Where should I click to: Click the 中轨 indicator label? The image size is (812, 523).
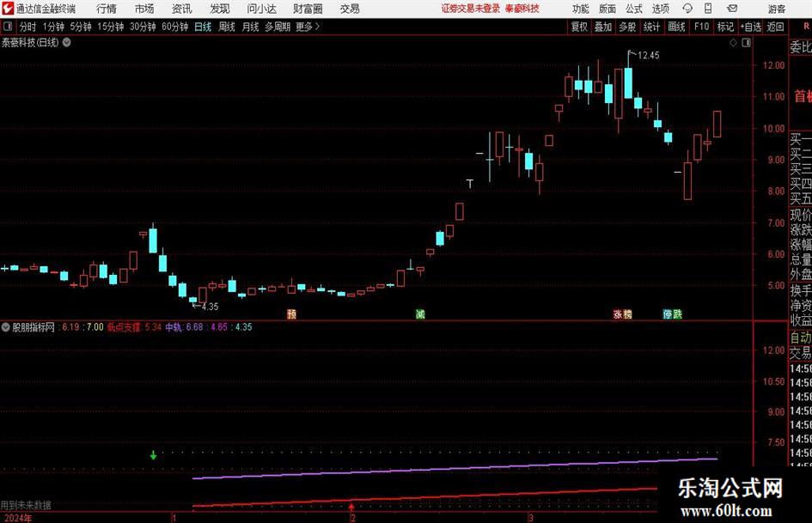[174, 327]
